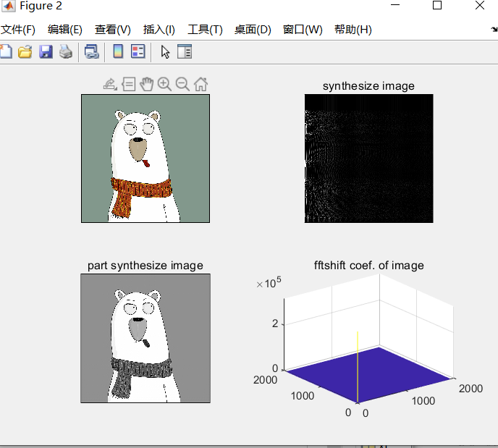Select the Edit Plot arrow tool
Image resolution: width=498 pixels, height=448 pixels.
point(165,52)
